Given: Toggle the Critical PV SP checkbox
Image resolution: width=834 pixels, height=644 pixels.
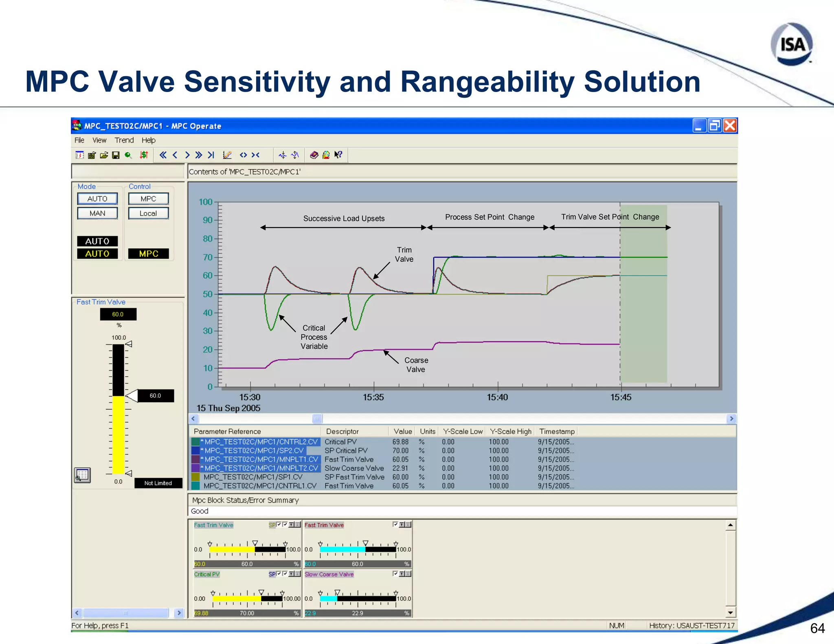Looking at the screenshot, I should click(x=279, y=574).
